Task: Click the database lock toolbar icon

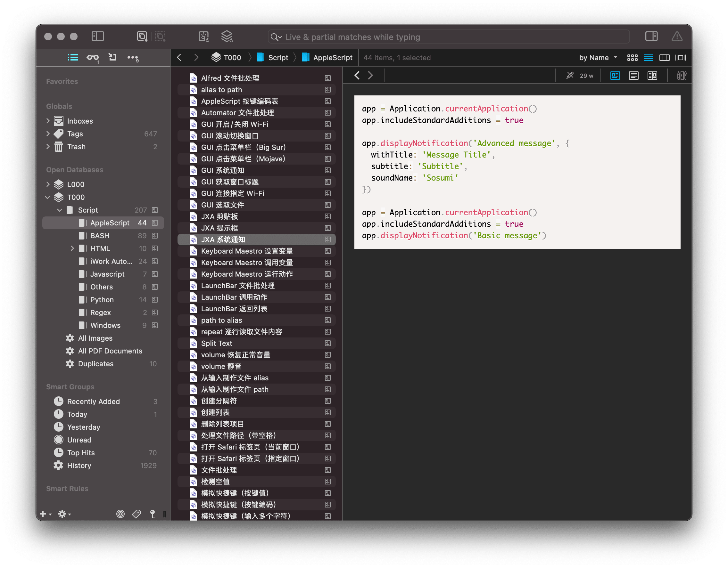Action: [x=203, y=36]
